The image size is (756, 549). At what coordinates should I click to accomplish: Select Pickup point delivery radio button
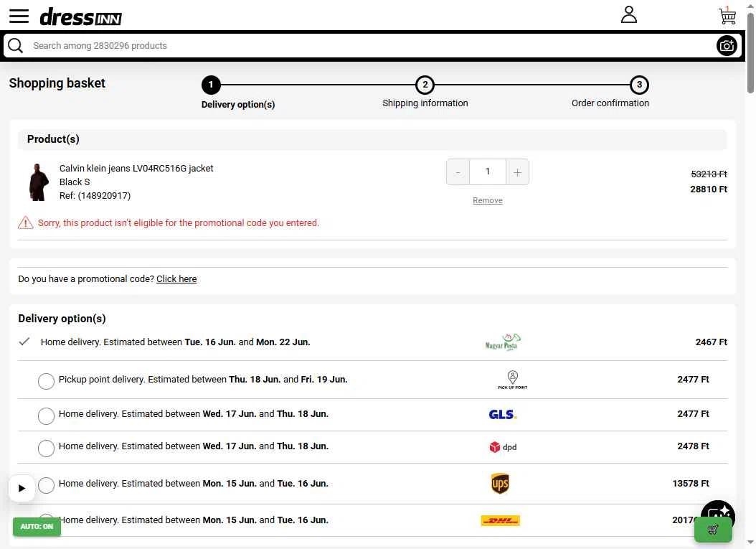coord(46,381)
